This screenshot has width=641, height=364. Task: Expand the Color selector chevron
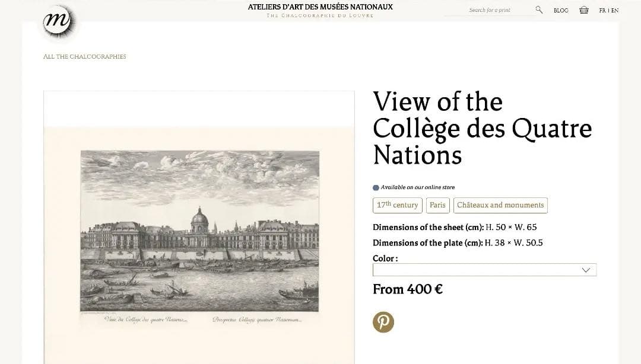pyautogui.click(x=586, y=270)
